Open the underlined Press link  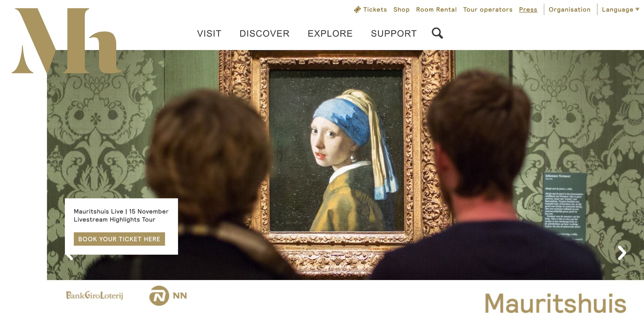(x=528, y=10)
